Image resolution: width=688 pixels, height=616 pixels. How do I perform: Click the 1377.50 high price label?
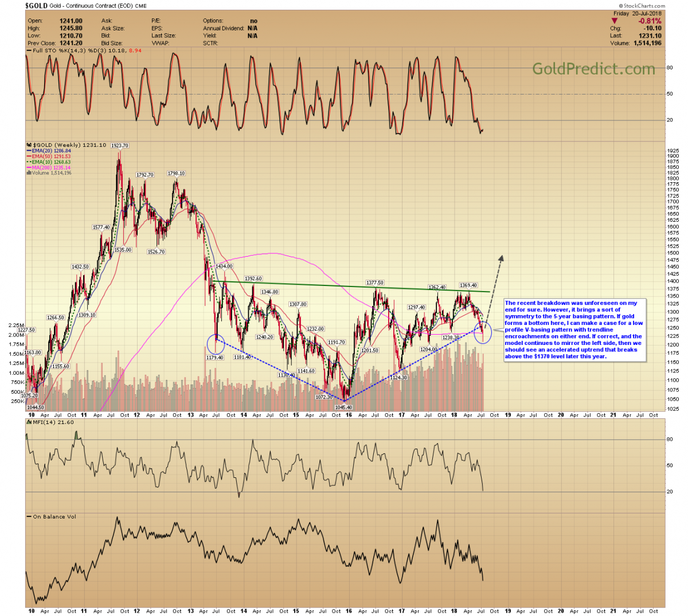[x=375, y=283]
